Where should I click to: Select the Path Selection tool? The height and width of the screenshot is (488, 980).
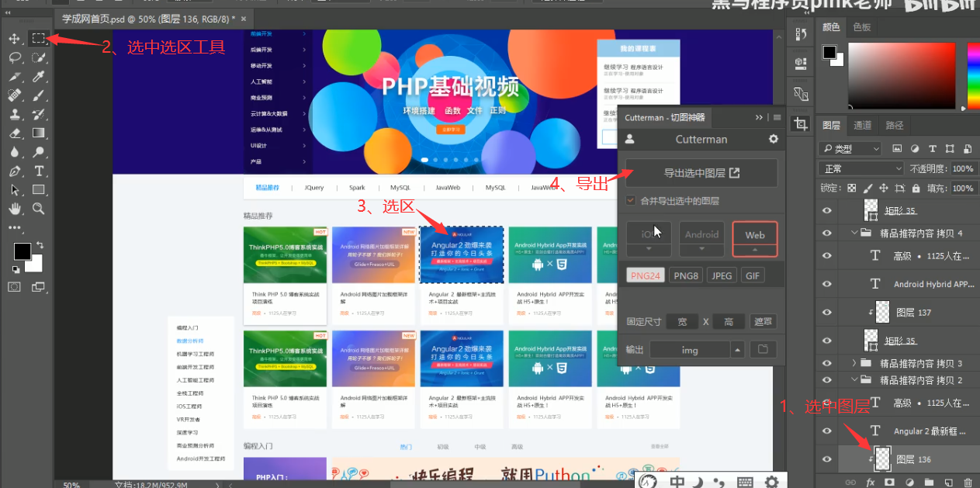tap(14, 190)
